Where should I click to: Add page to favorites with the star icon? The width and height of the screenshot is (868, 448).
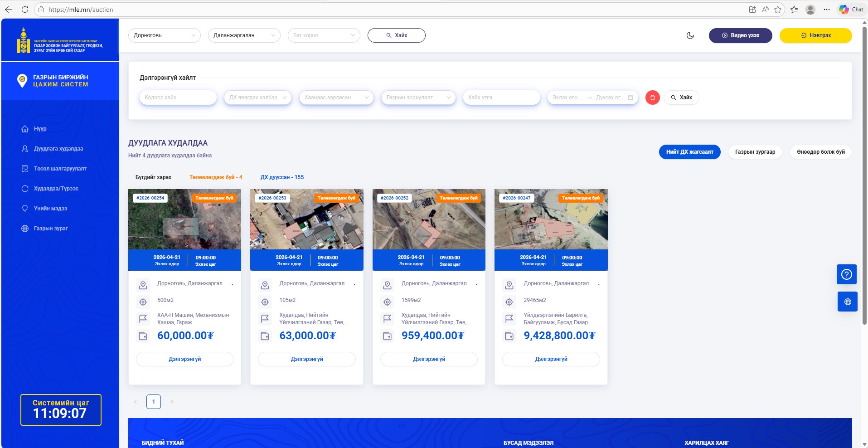coord(778,10)
